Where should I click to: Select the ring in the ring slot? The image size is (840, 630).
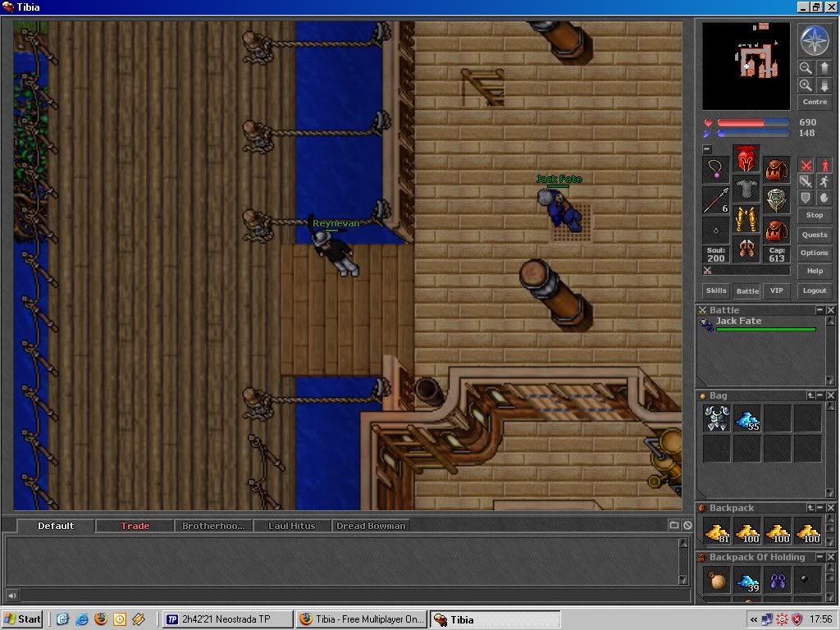pyautogui.click(x=715, y=231)
